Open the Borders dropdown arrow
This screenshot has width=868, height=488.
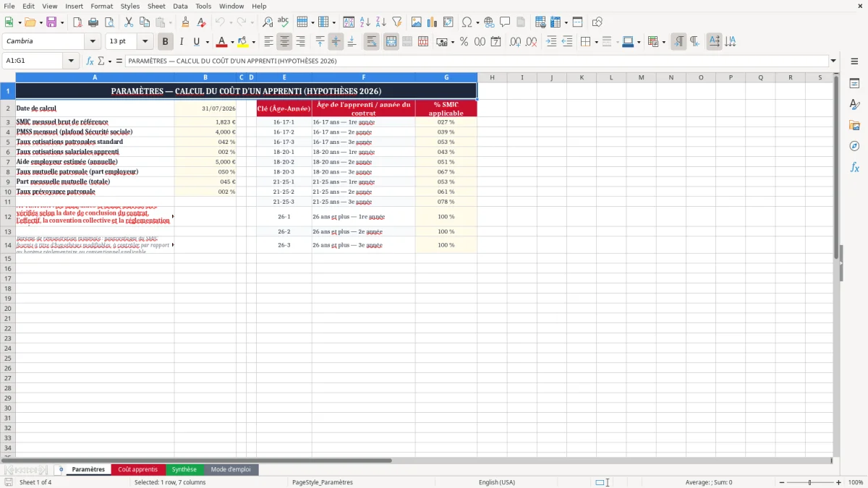pyautogui.click(x=596, y=42)
